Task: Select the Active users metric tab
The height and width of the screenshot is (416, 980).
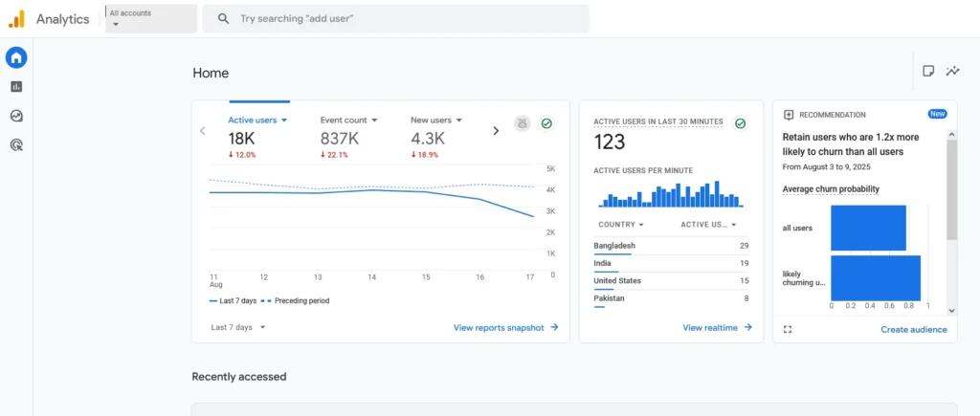Action: [x=257, y=120]
